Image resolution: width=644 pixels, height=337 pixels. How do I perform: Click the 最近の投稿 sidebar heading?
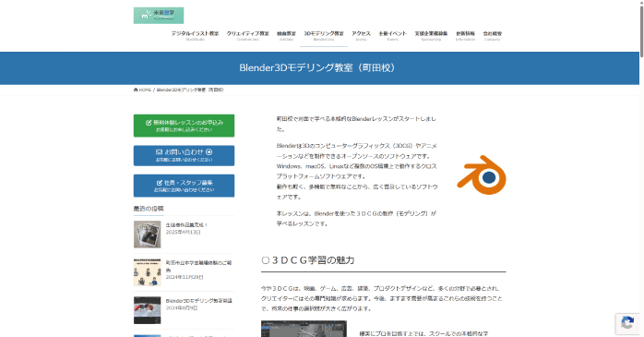coord(149,209)
